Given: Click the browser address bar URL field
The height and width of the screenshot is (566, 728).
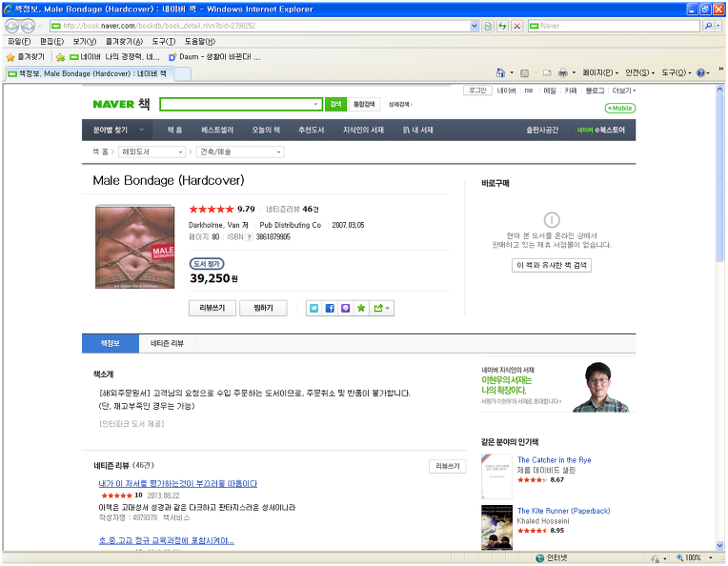Looking at the screenshot, I should click(x=260, y=26).
